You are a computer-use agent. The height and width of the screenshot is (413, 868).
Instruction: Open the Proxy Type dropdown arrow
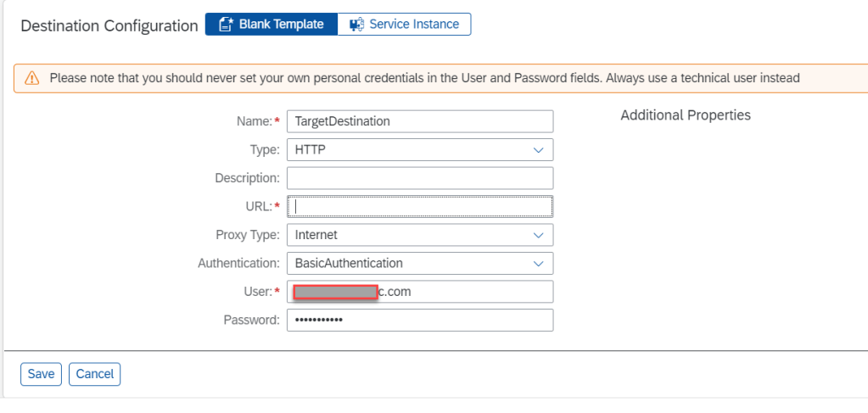click(538, 235)
